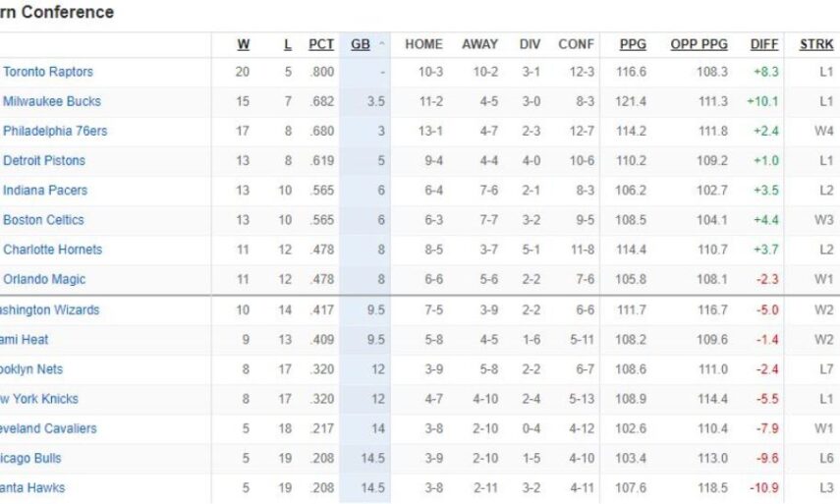Open the Orlando Magic link
The width and height of the screenshot is (840, 504).
click(x=44, y=279)
